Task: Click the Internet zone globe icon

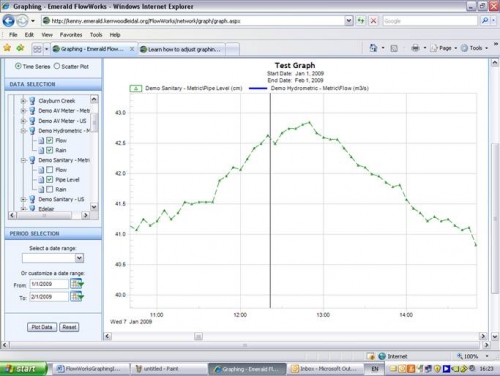Action: pyautogui.click(x=382, y=356)
